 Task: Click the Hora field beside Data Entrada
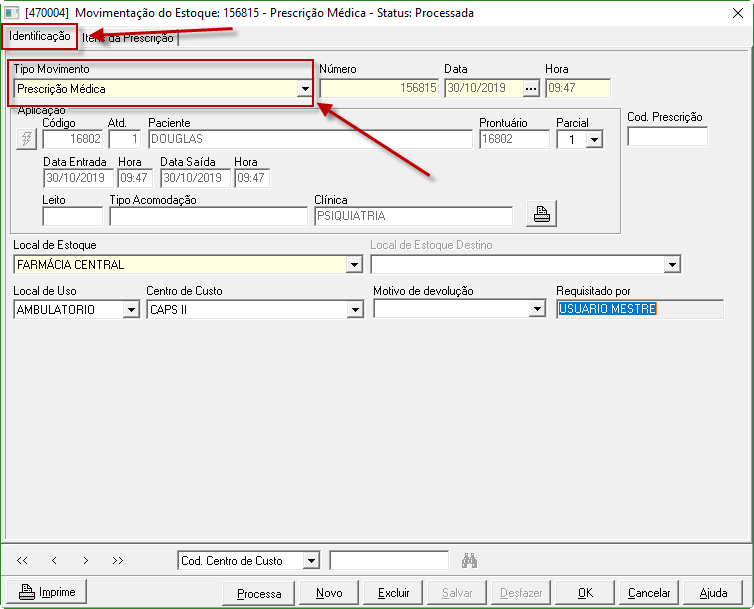[x=135, y=178]
